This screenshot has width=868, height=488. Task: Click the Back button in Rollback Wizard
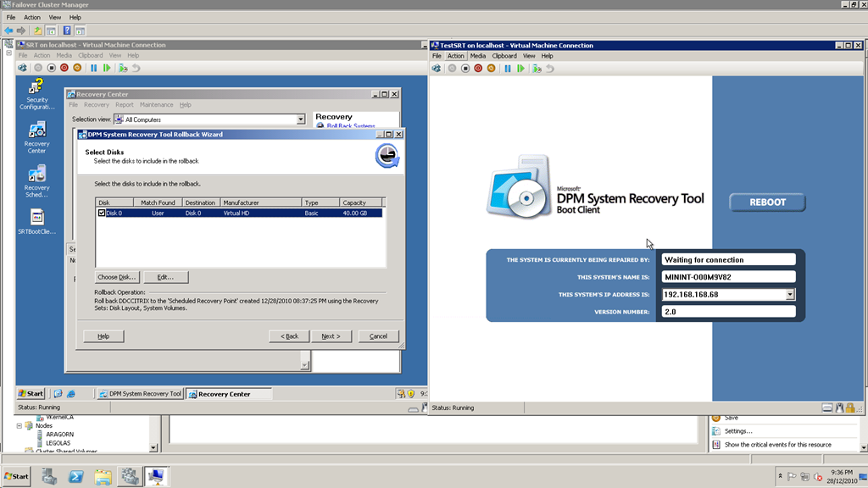[289, 336]
